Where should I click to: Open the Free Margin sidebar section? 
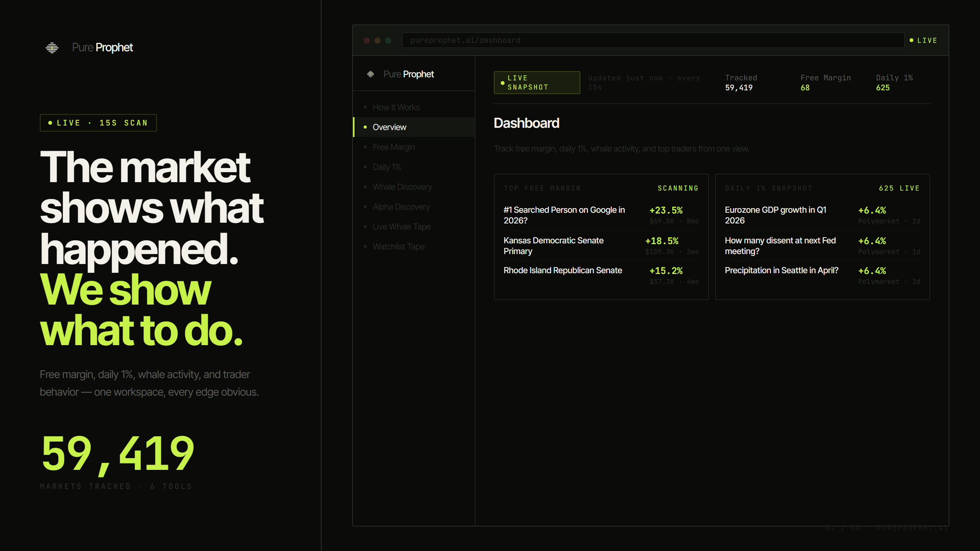point(394,147)
